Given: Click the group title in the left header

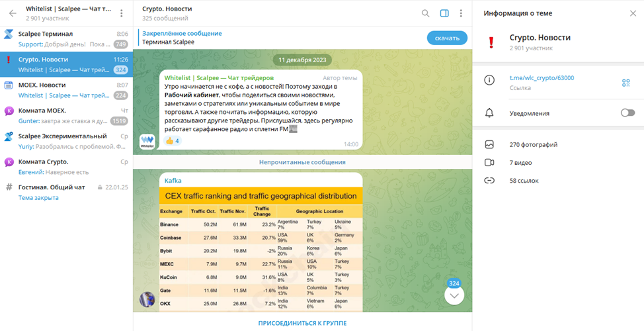Looking at the screenshot, I should tap(69, 9).
